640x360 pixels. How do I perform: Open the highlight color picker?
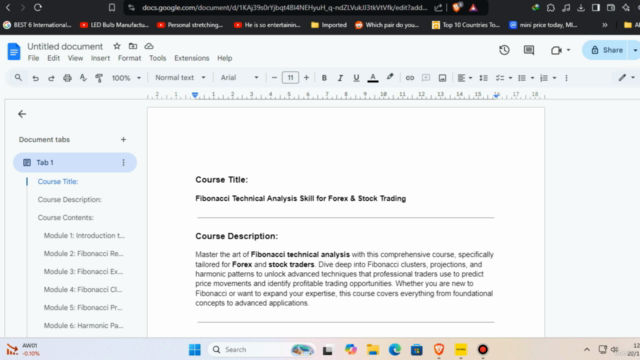tap(390, 78)
